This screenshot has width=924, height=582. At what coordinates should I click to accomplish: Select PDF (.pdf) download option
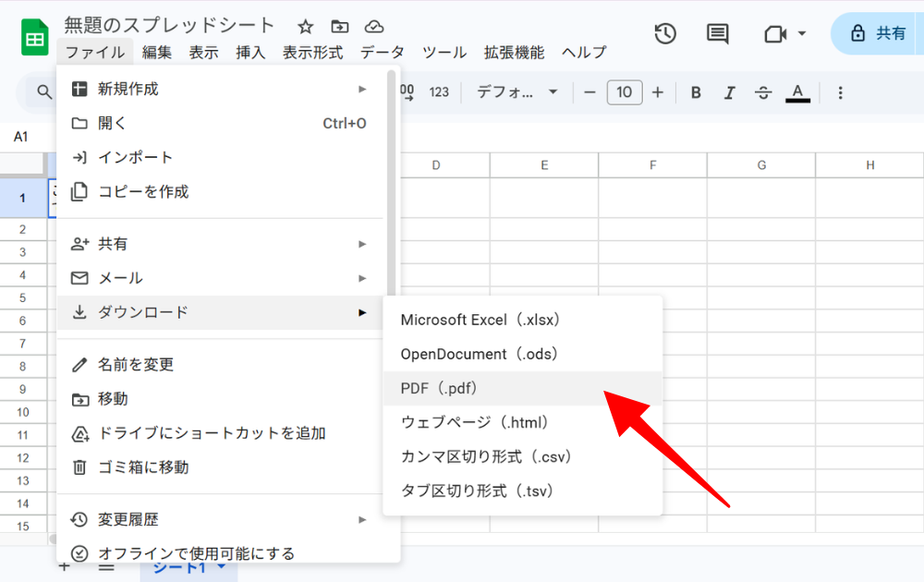click(x=439, y=388)
